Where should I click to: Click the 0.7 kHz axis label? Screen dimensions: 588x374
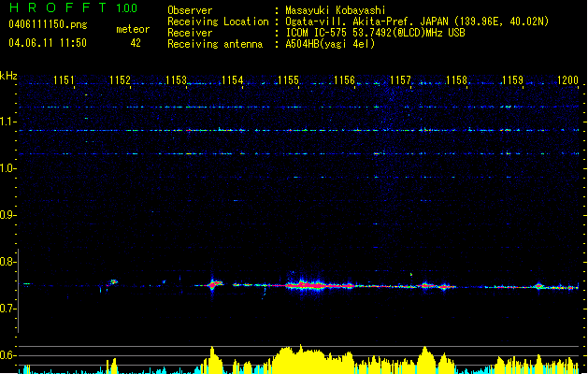point(7,309)
